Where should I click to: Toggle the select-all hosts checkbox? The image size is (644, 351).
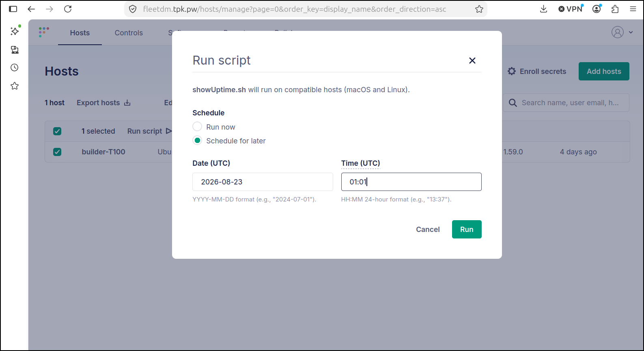57,131
